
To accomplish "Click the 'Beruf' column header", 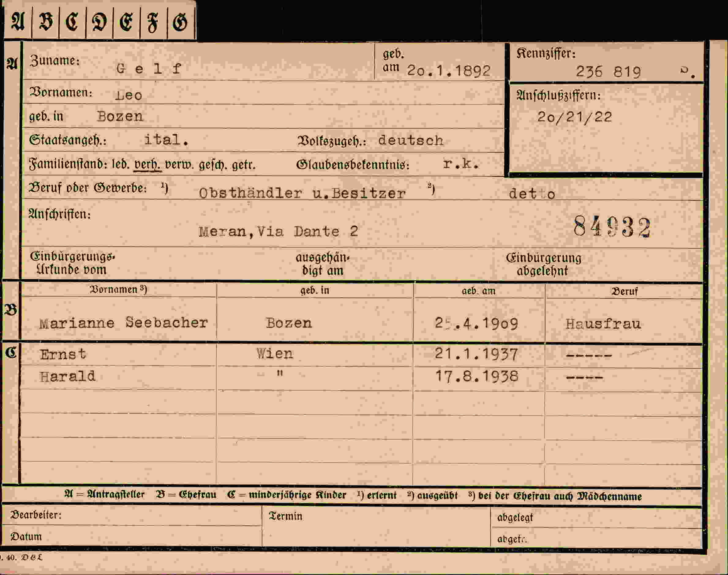I will tap(624, 291).
